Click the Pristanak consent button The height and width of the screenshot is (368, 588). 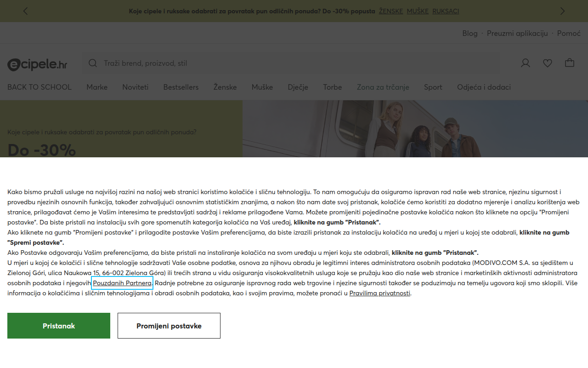[x=59, y=326]
